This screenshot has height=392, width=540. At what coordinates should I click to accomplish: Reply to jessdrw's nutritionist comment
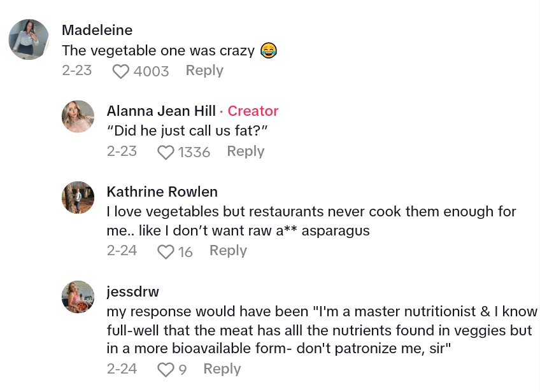point(222,369)
